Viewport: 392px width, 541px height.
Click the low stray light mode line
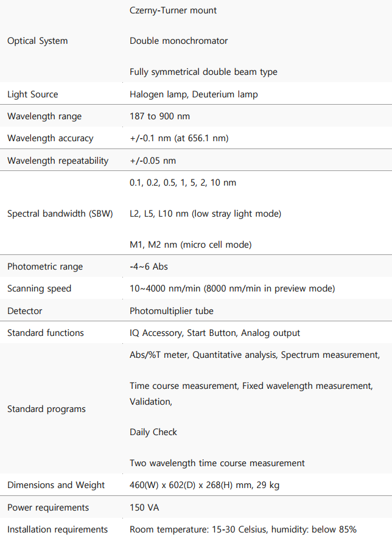point(205,214)
